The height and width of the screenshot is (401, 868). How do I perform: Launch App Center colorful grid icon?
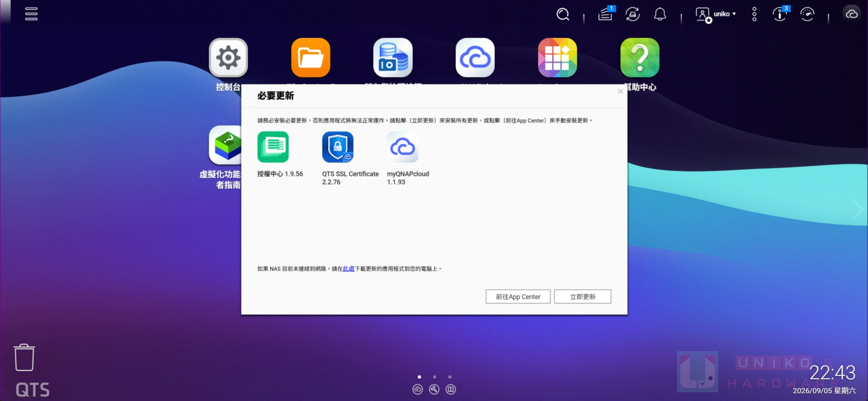tap(558, 58)
